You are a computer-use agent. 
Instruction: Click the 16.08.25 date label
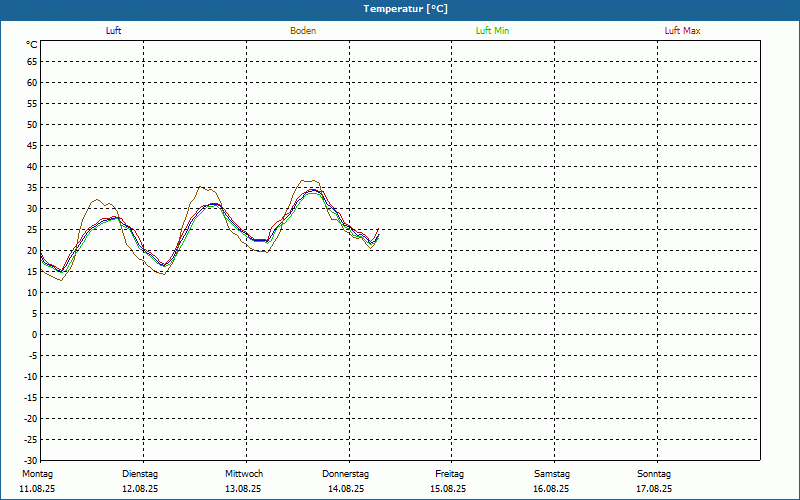[x=551, y=489]
